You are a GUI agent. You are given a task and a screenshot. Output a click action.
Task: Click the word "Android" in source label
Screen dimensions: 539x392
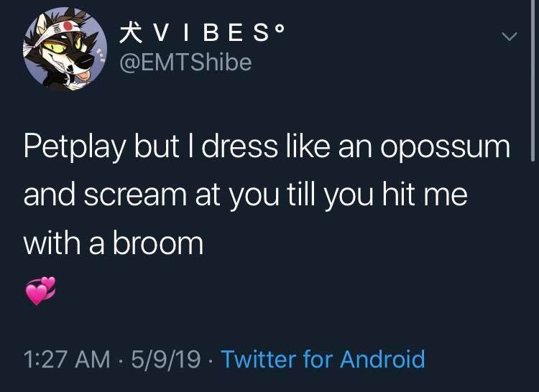tap(382, 359)
